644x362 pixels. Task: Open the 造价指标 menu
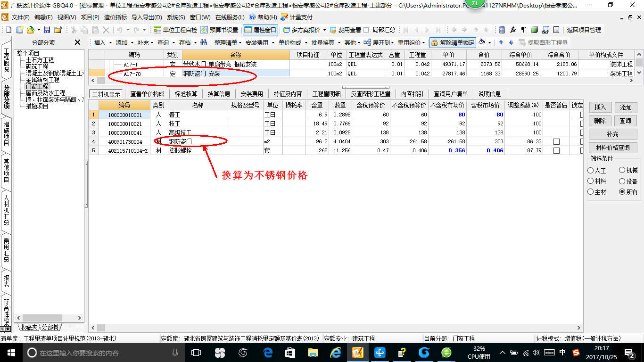coord(116,17)
